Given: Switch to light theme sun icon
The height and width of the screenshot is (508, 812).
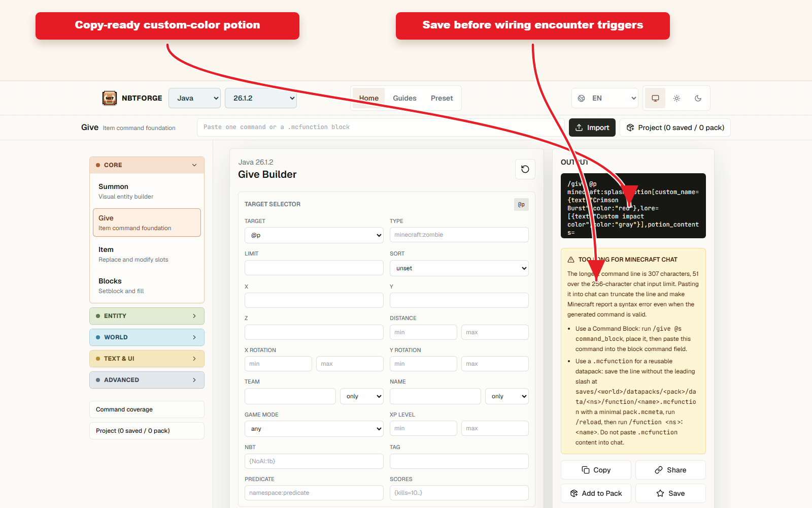Looking at the screenshot, I should [676, 98].
